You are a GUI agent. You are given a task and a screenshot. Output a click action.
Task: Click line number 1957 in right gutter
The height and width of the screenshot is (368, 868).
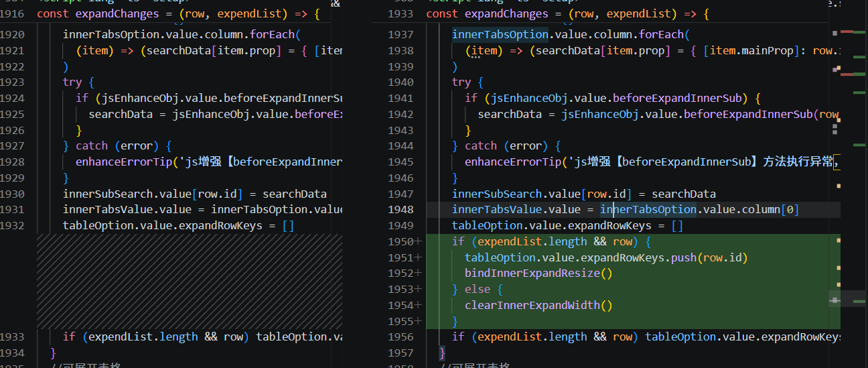click(401, 353)
